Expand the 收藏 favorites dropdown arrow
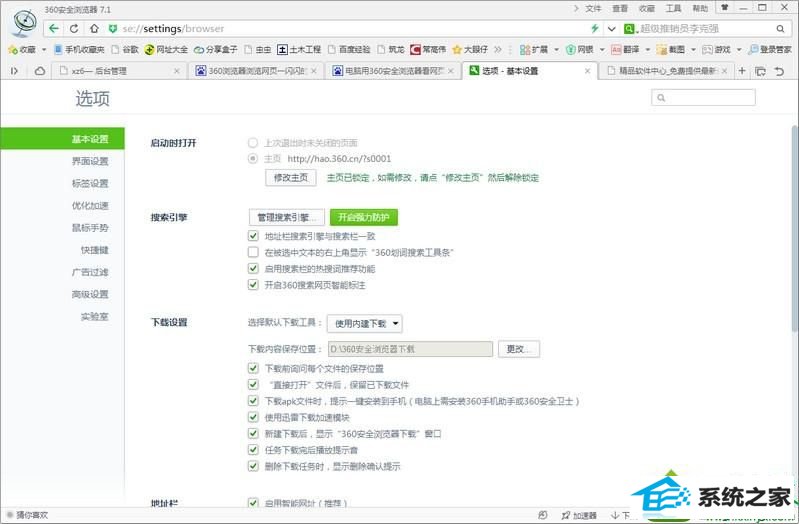Image resolution: width=799 pixels, height=524 pixels. pyautogui.click(x=44, y=49)
